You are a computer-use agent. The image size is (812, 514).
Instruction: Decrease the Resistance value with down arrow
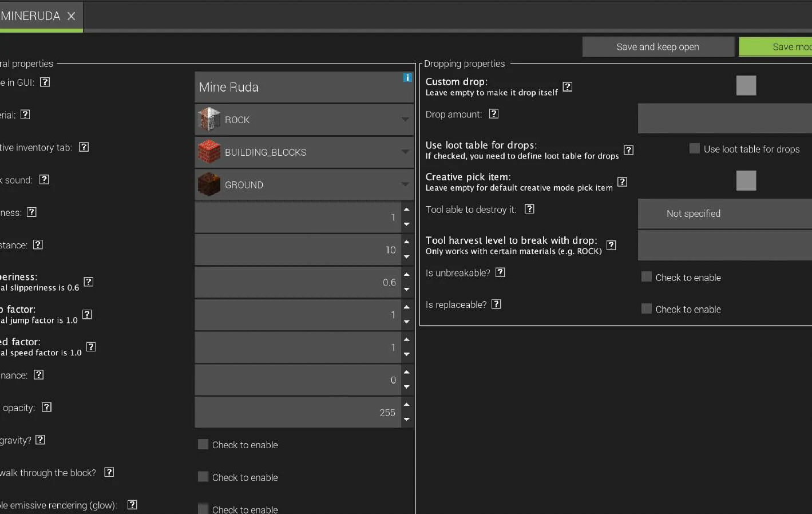pos(406,257)
